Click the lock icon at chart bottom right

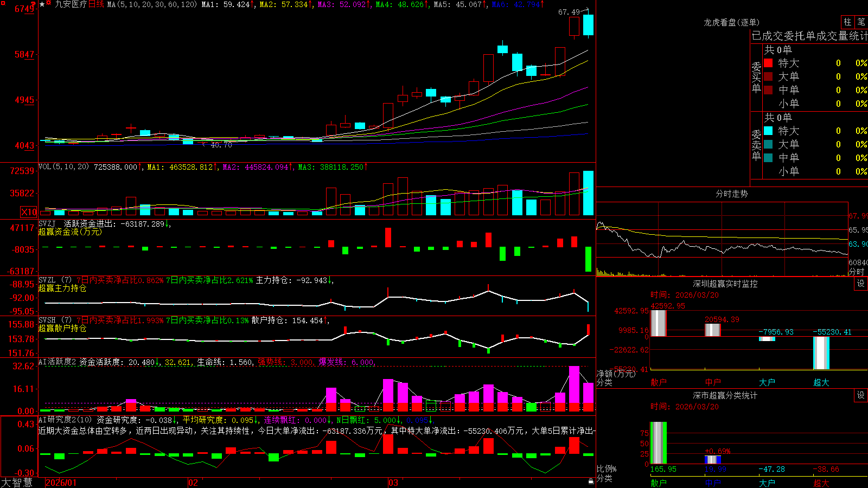pos(591,481)
